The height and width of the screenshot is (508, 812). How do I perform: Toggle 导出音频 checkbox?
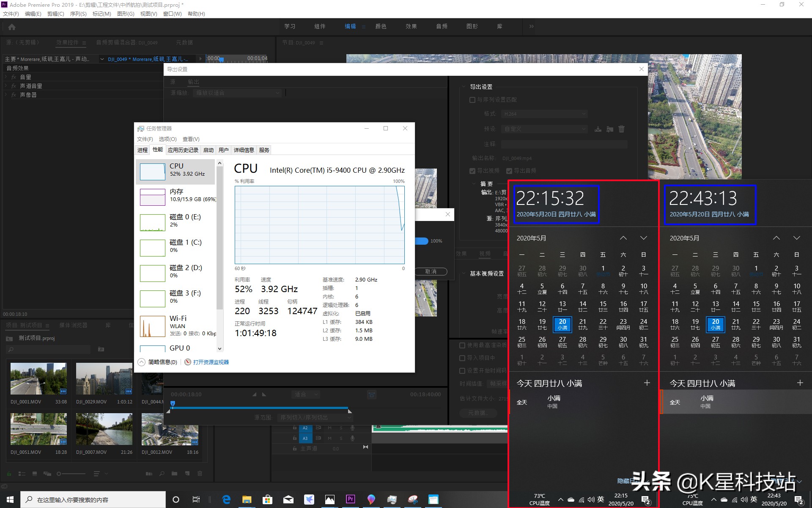[x=509, y=171]
